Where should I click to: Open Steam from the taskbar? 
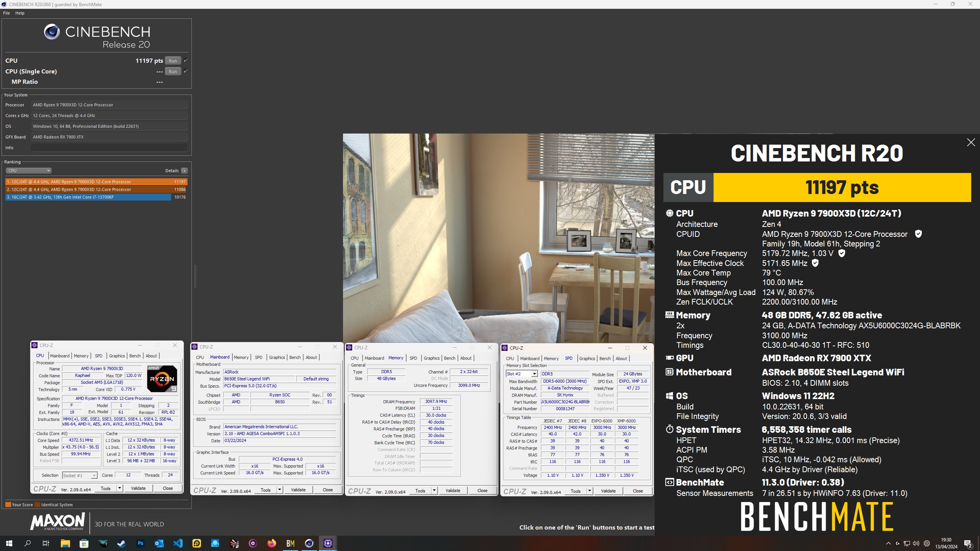pos(122,543)
